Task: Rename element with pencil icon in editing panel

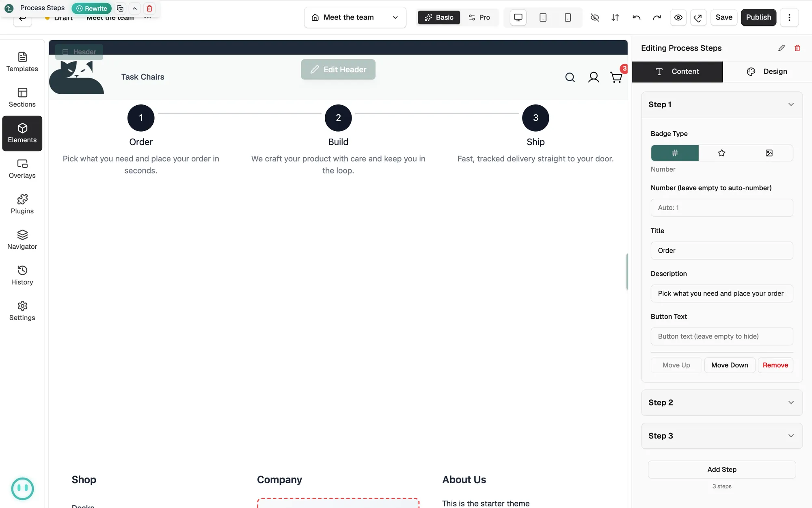Action: coord(782,48)
